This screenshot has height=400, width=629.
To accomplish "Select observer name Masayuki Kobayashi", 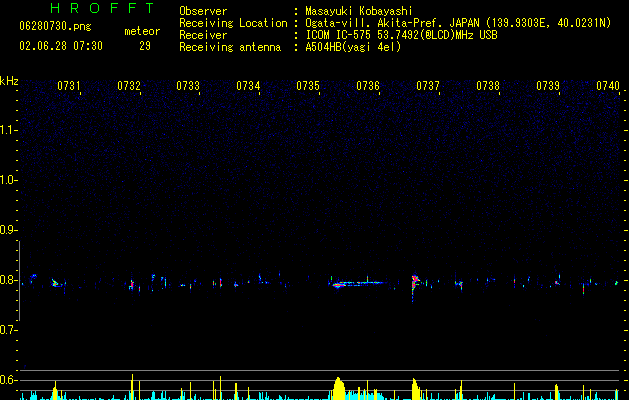I will pos(359,11).
